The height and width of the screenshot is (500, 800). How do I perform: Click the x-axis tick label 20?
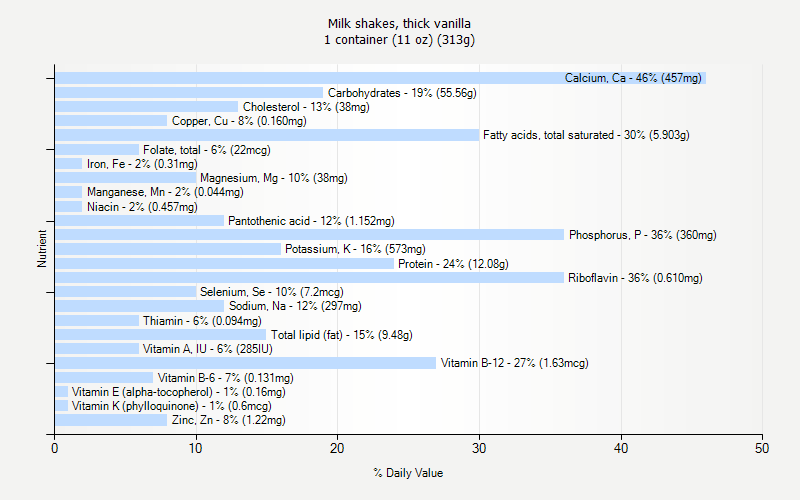point(337,448)
